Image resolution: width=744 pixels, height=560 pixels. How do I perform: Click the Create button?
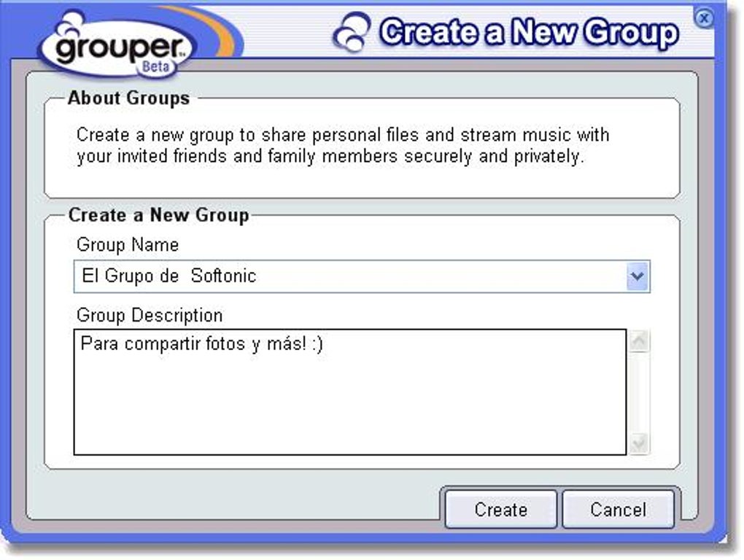point(500,510)
